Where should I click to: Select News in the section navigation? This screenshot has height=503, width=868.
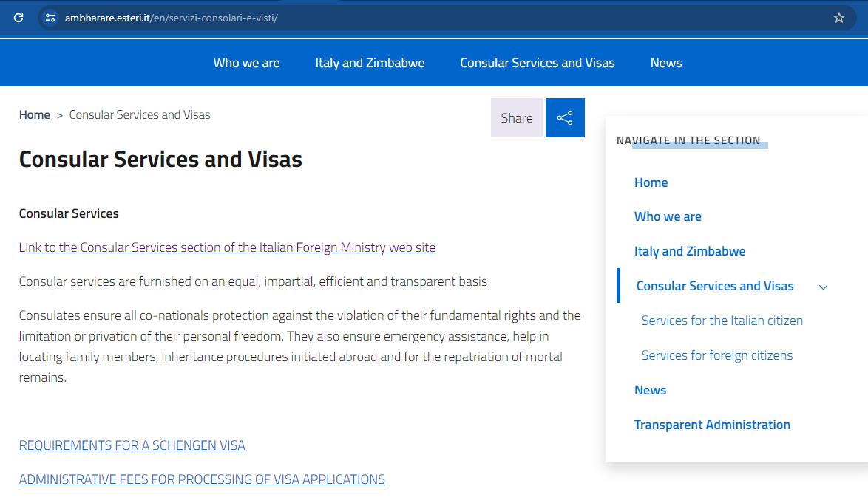click(650, 389)
